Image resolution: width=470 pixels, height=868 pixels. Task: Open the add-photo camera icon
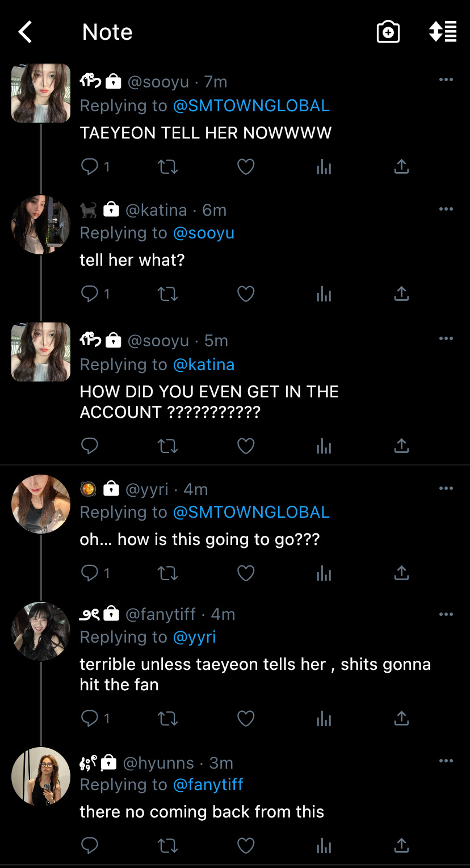(388, 32)
